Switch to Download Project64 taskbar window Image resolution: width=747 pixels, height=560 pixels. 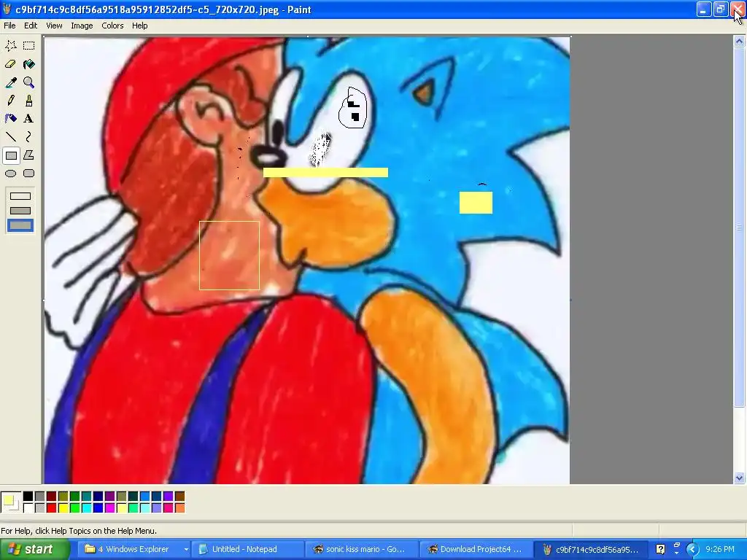pyautogui.click(x=476, y=549)
